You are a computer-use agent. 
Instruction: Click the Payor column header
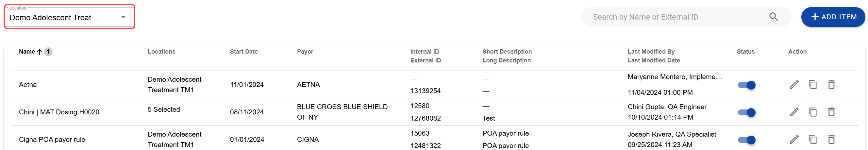coord(305,52)
